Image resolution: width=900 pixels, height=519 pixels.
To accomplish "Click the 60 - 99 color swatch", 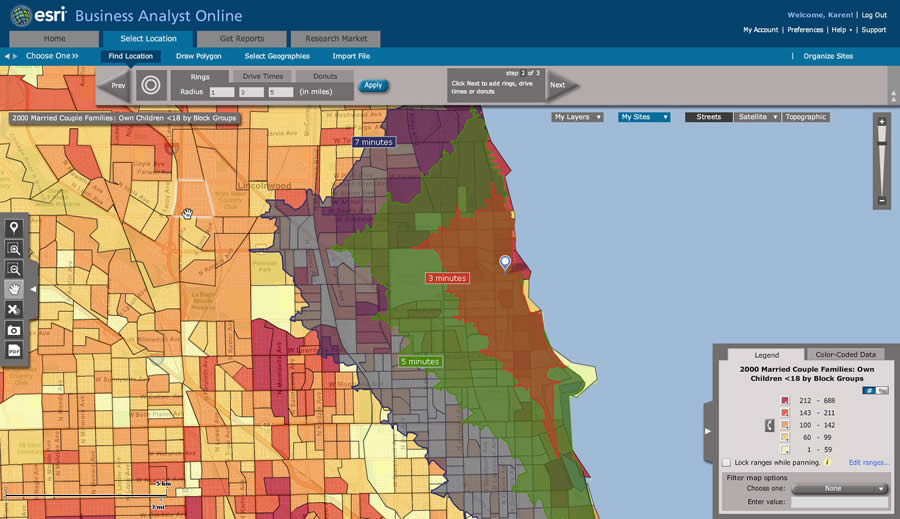I will [x=785, y=437].
